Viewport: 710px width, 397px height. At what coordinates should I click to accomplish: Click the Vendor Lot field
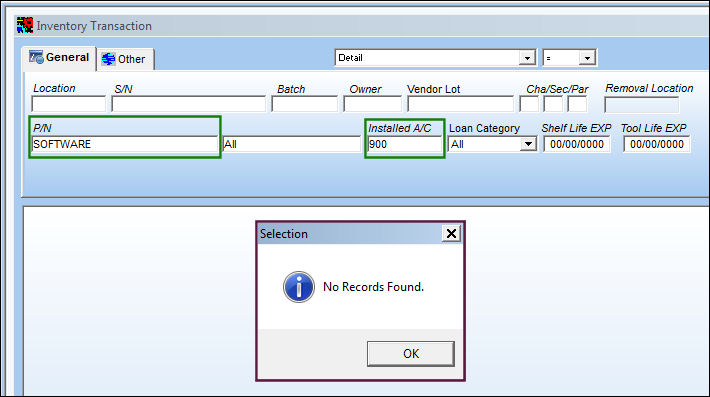click(x=461, y=104)
